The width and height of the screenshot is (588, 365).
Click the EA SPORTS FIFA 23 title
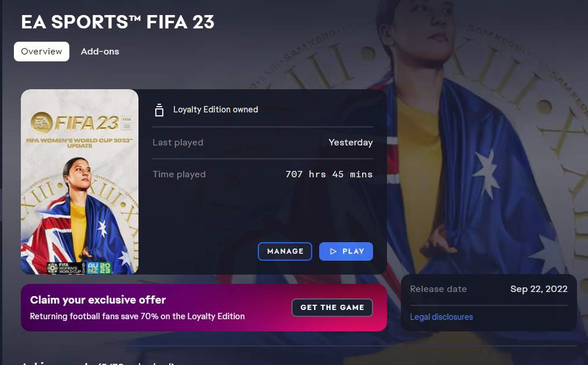(118, 22)
